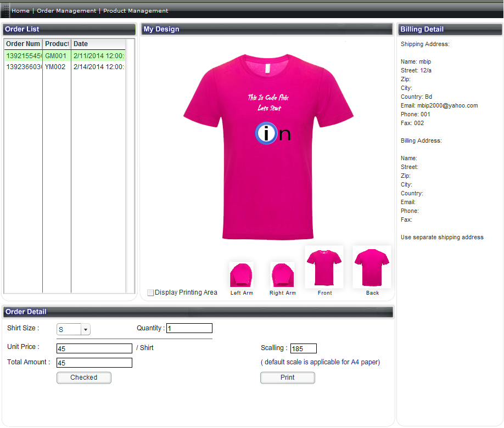Viewport: 504px width, 428px height.
Task: Click the Date column header
Action: 98,44
